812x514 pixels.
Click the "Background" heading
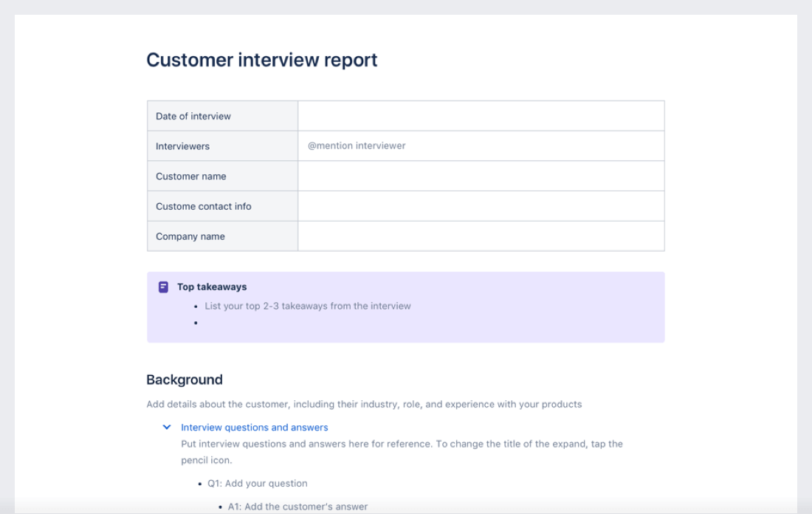point(184,379)
